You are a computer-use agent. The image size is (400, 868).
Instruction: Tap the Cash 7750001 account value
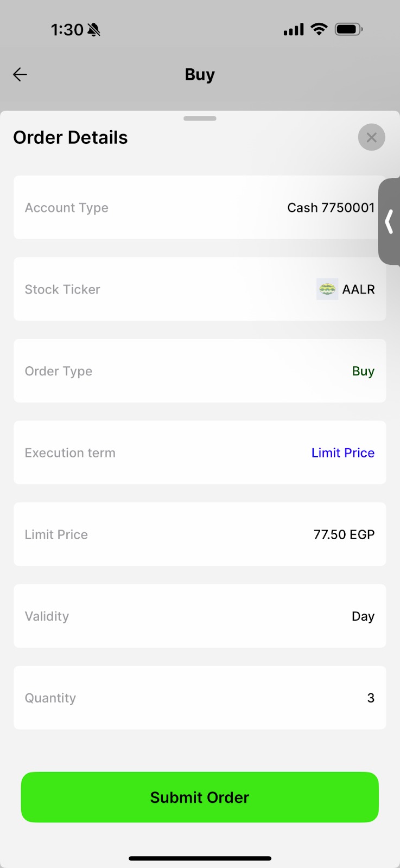[331, 208]
